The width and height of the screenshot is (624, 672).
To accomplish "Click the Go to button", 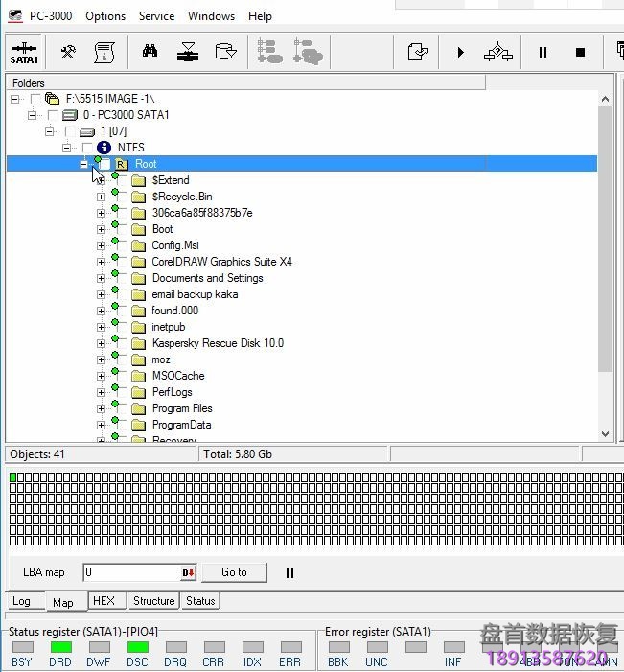I will (x=234, y=572).
